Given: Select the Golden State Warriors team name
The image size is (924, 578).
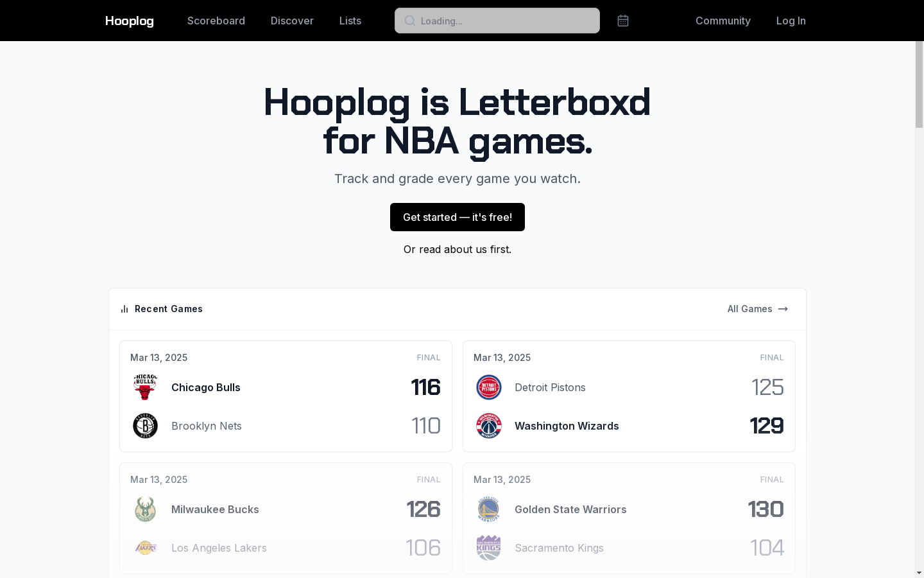Looking at the screenshot, I should click(570, 509).
